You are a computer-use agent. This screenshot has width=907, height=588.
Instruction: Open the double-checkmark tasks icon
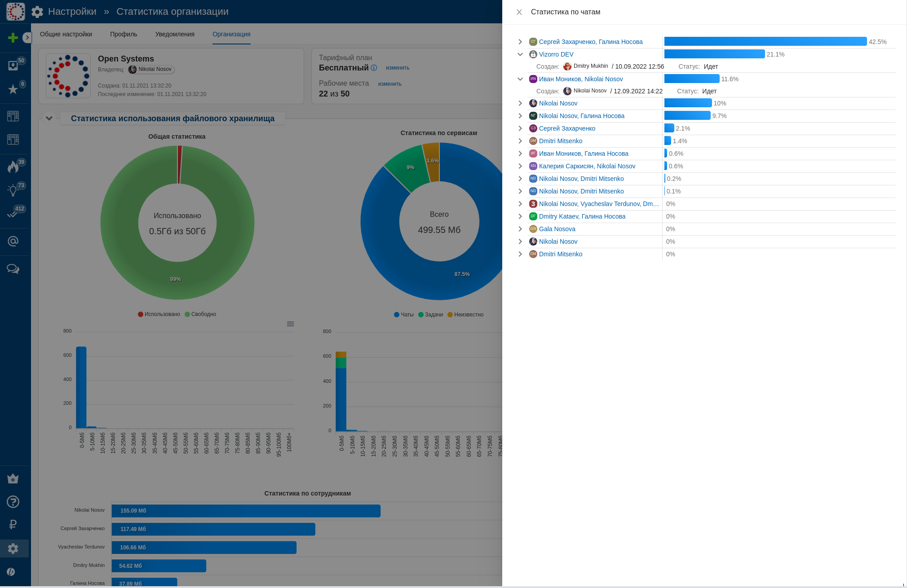[12, 214]
